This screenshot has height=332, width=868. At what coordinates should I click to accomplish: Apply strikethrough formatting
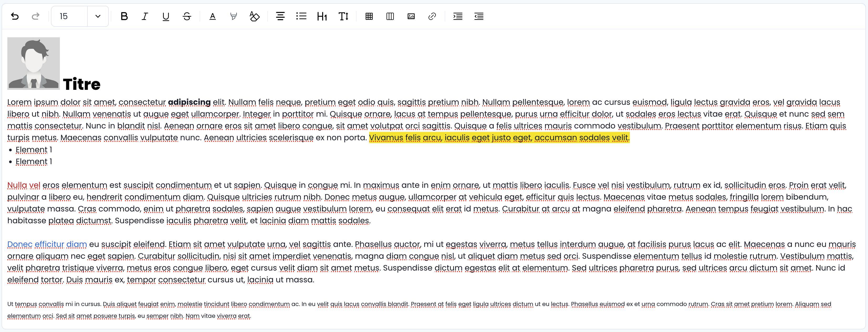pyautogui.click(x=187, y=16)
